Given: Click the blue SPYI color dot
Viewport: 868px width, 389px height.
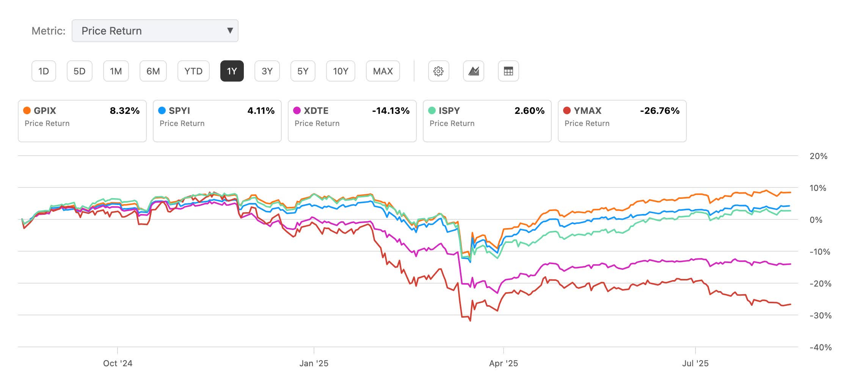Looking at the screenshot, I should point(162,110).
